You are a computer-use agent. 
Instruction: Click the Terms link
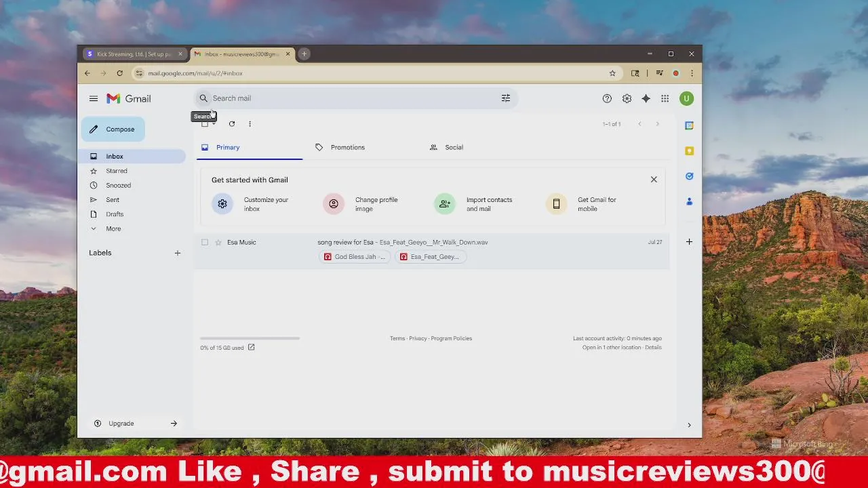(397, 338)
